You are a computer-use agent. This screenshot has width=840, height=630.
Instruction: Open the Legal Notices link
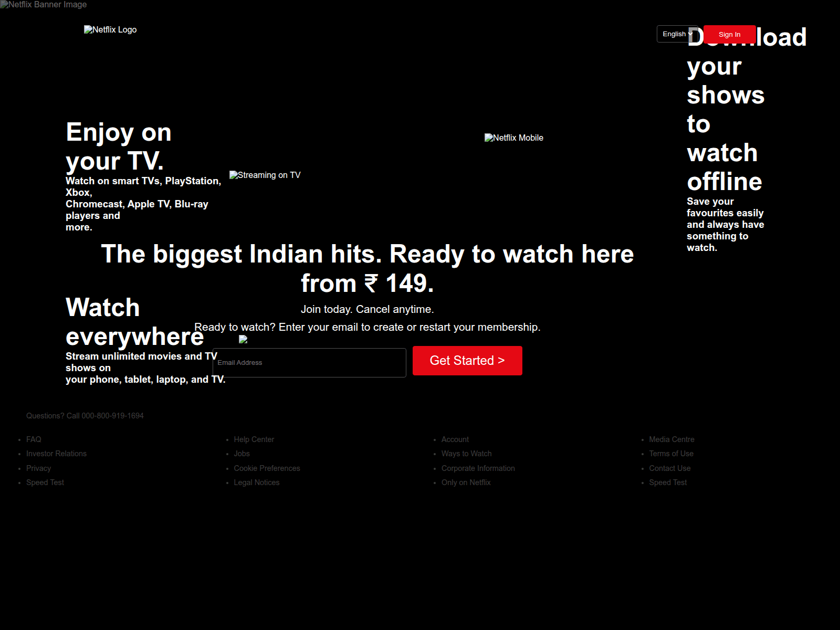click(257, 482)
